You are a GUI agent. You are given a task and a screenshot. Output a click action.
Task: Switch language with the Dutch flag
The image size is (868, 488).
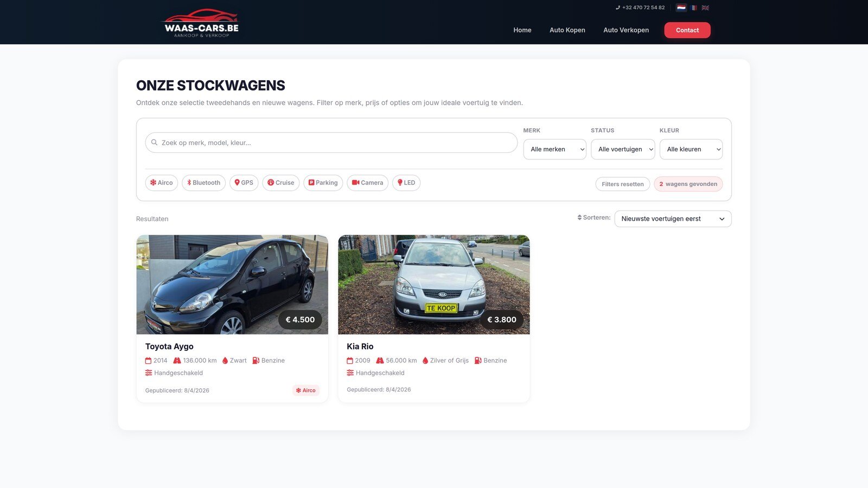pos(681,8)
